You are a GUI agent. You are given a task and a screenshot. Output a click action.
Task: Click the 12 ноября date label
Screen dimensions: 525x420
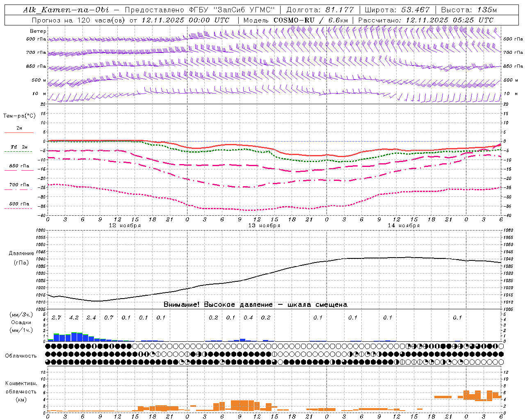125,226
